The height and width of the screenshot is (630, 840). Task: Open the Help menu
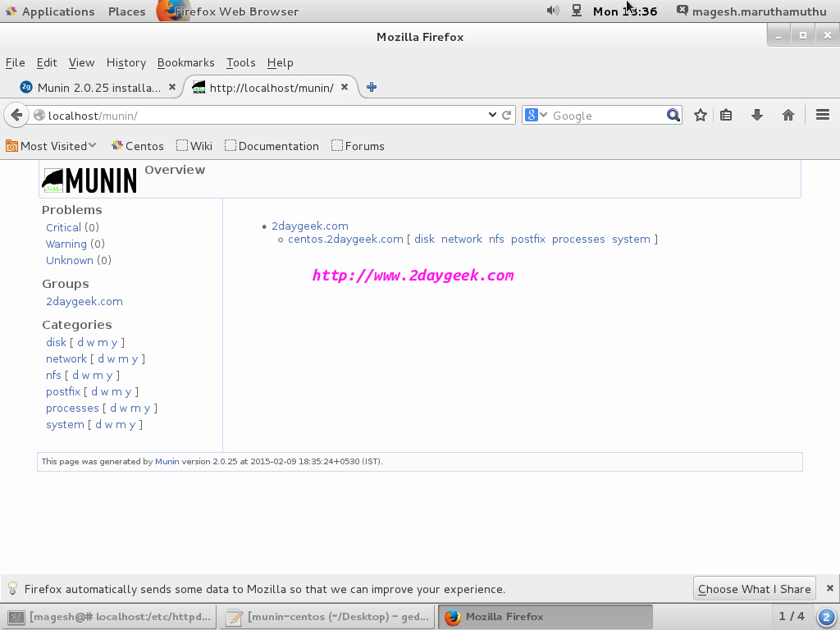[x=281, y=62]
